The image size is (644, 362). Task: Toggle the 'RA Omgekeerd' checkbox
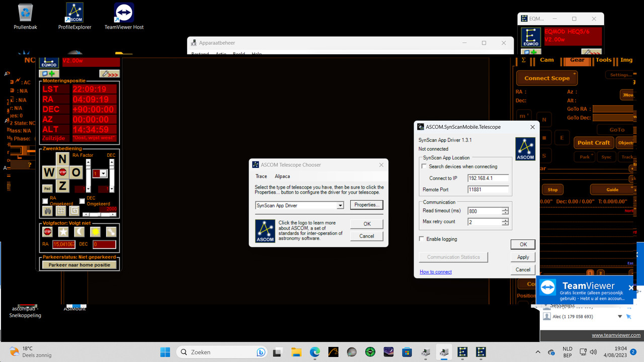click(x=45, y=201)
